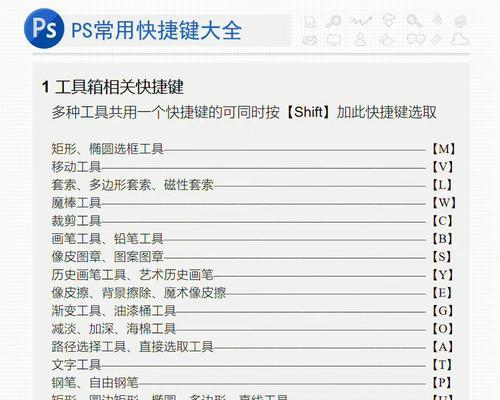The image size is (500, 400).
Task: Click the title PS常用快捷键大全
Action: tap(157, 30)
